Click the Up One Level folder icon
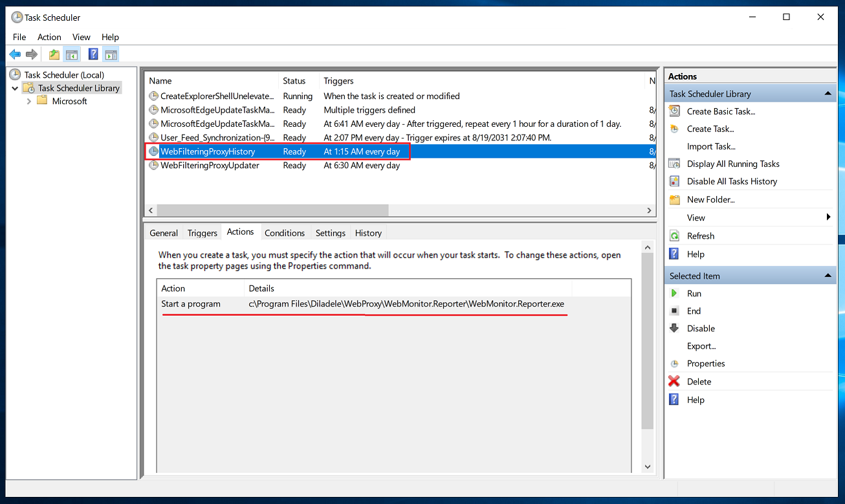The height and width of the screenshot is (504, 845). click(54, 54)
